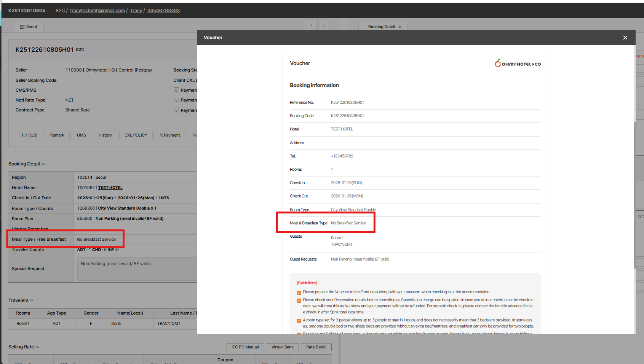Switch to the Booking Detail tab
This screenshot has height=364, width=644.
point(381,27)
